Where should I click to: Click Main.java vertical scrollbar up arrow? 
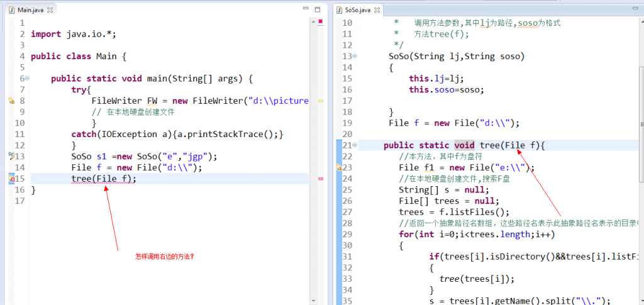[x=313, y=22]
